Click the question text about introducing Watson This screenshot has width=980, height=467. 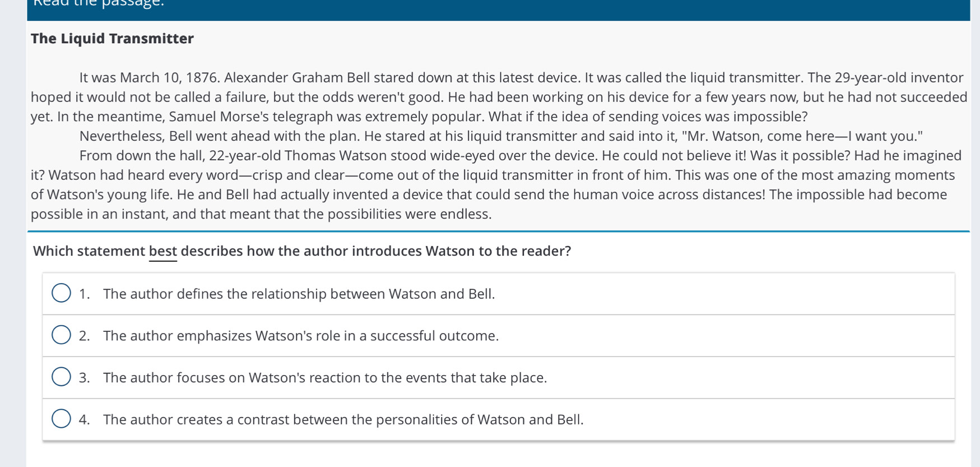302,251
